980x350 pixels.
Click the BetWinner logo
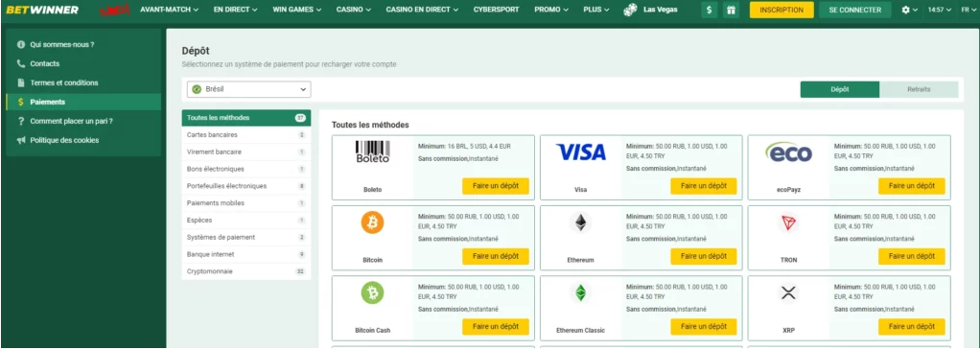pyautogui.click(x=42, y=10)
